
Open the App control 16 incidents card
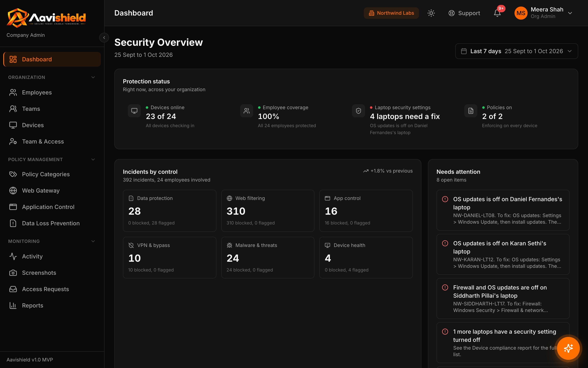(x=366, y=211)
